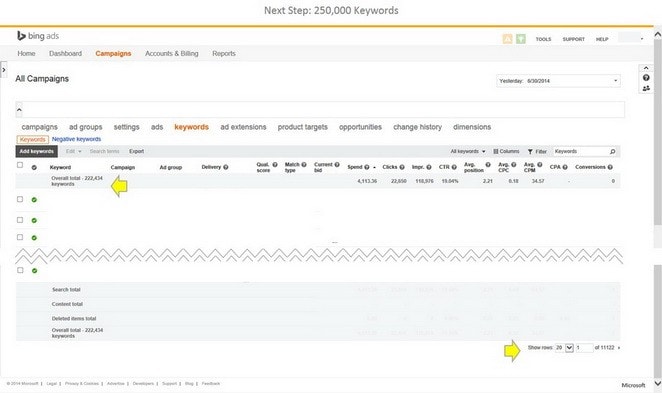Check the last keyword row checkbox
Screen dimensions: 662x393
tap(20, 270)
